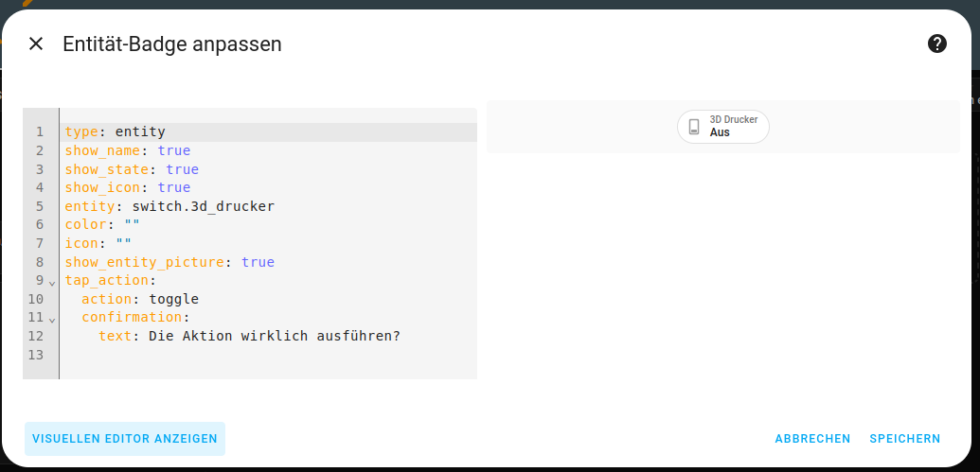Close the Entität-Badge anpassen dialog
Screen dimensions: 980x472
point(36,44)
